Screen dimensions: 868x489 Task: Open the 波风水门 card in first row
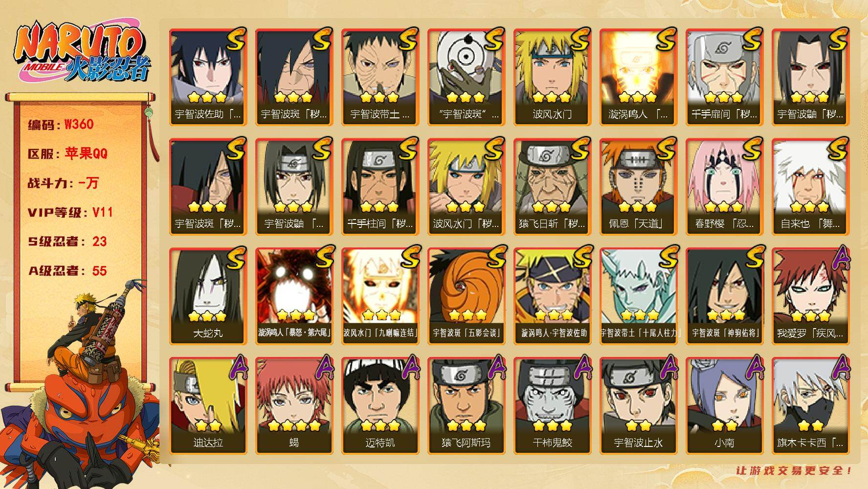(553, 77)
